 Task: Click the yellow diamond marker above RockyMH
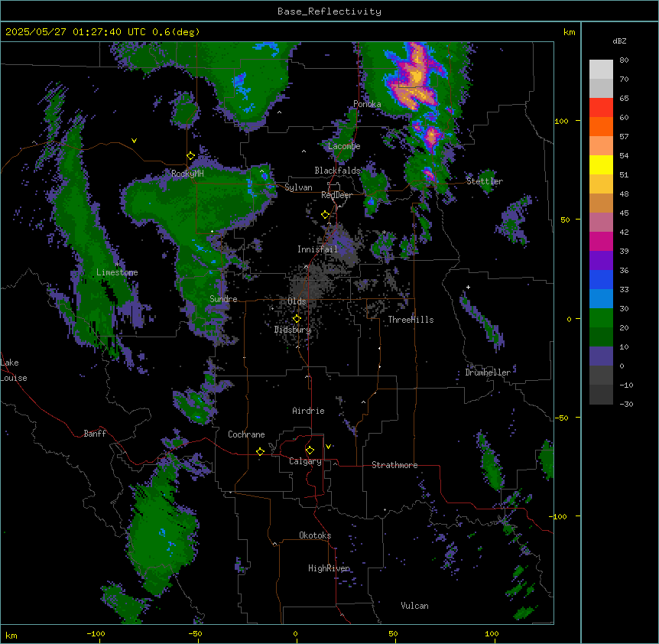(x=190, y=156)
